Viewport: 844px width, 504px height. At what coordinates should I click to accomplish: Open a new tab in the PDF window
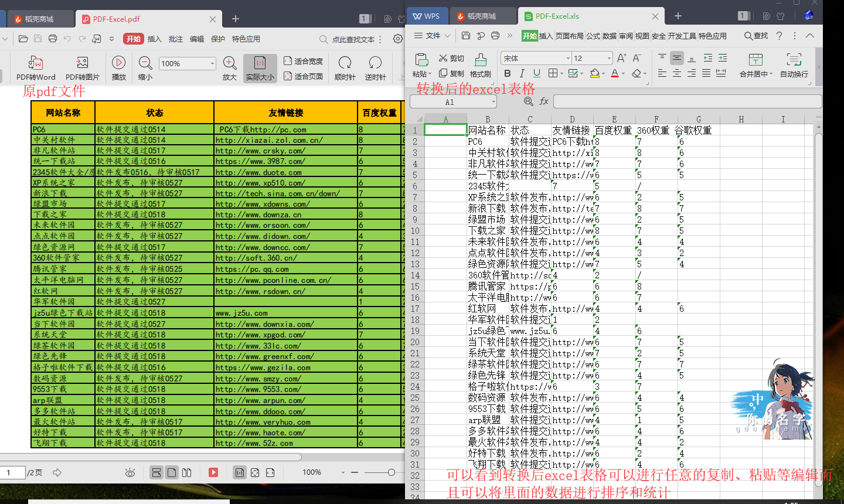(x=236, y=19)
